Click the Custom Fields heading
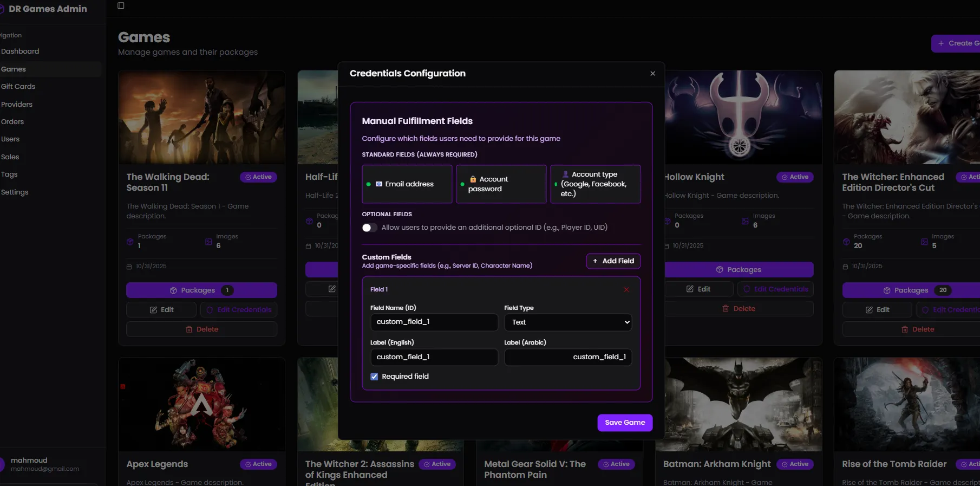 387,257
